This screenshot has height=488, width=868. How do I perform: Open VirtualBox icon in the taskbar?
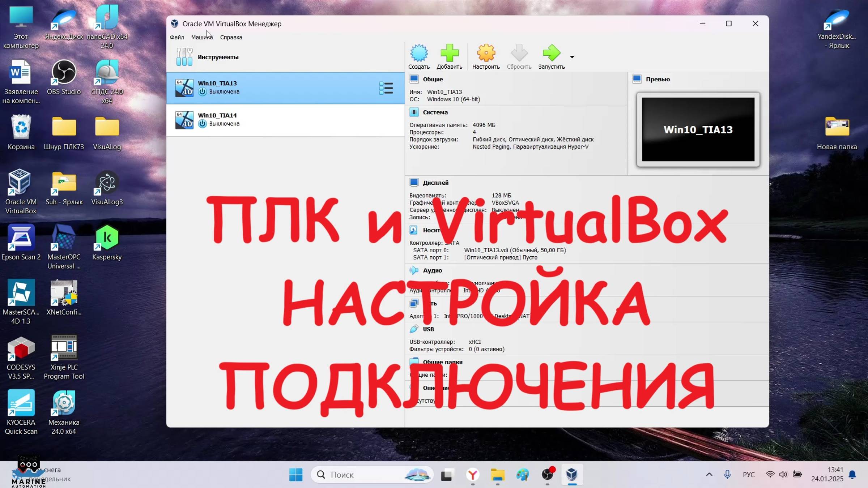[572, 475]
